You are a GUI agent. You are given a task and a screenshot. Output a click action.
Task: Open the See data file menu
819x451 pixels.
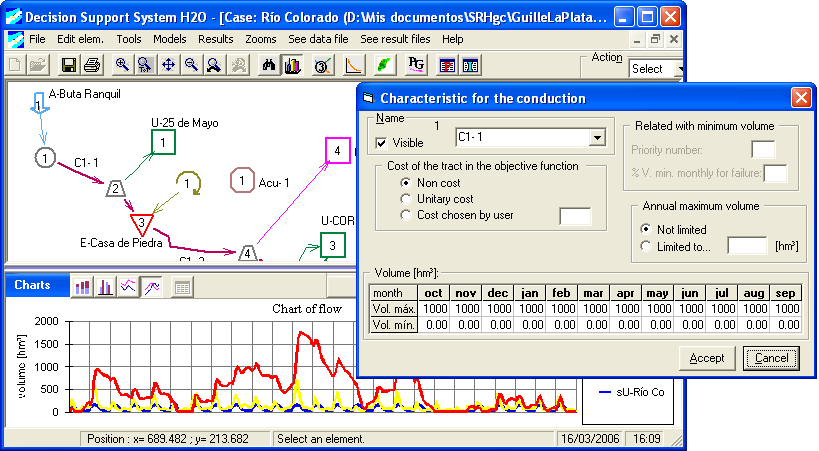click(318, 39)
